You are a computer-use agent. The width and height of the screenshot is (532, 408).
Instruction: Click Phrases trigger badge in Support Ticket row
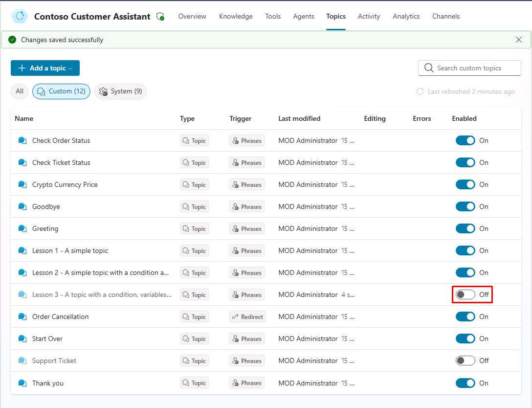tap(247, 361)
